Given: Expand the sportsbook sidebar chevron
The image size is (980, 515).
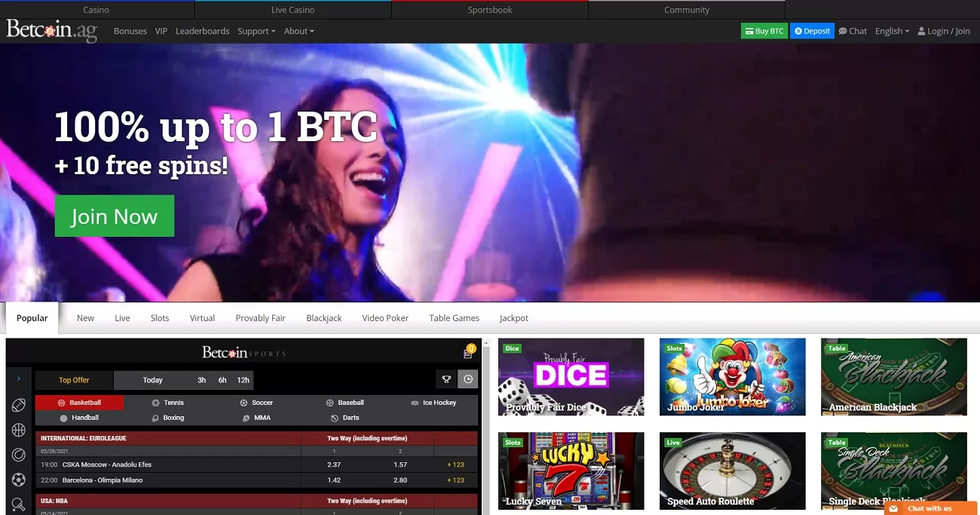Looking at the screenshot, I should tap(19, 379).
